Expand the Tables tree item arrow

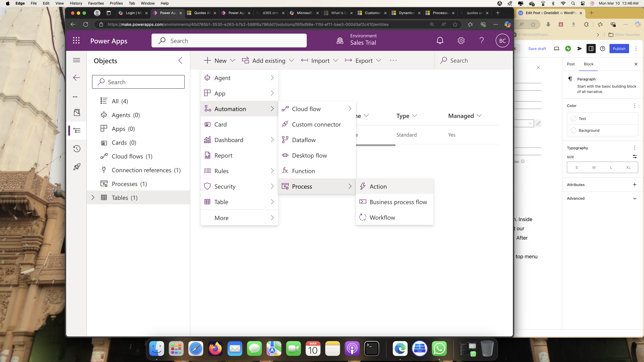click(93, 198)
